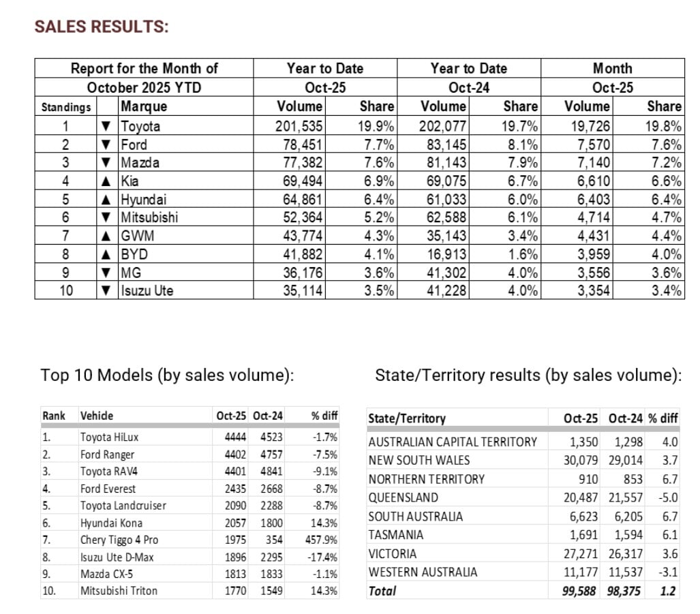This screenshot has width=700, height=614.
Task: Click the SALES RESULTS heading
Action: point(102,27)
